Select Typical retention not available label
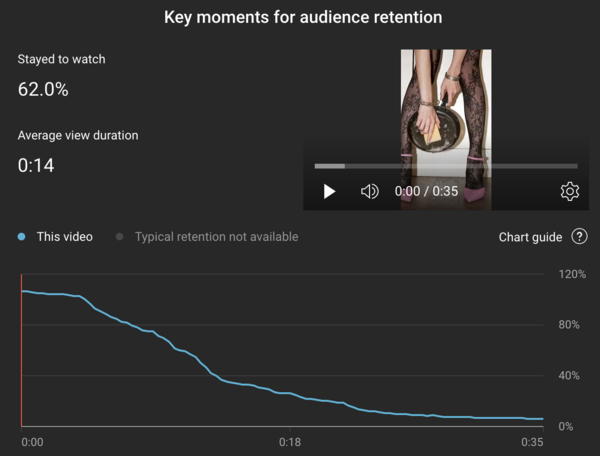 point(216,237)
